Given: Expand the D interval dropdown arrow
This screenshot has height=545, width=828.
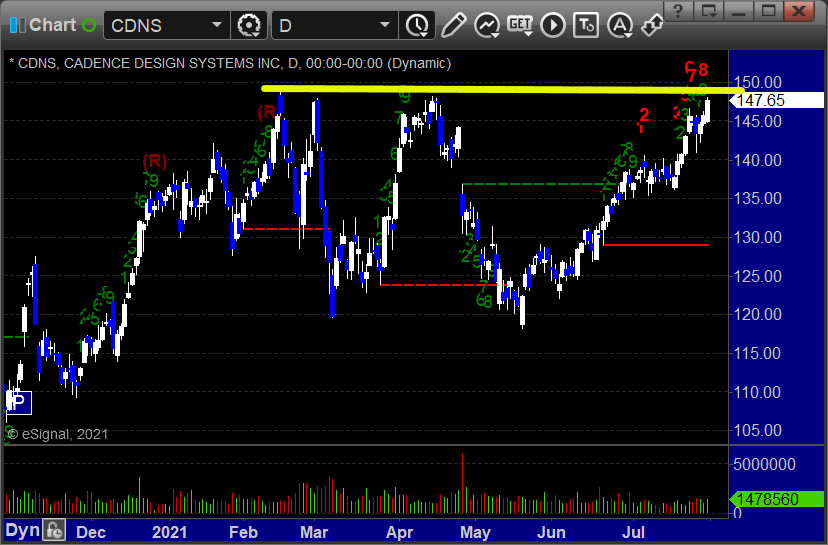Looking at the screenshot, I should coord(385,25).
